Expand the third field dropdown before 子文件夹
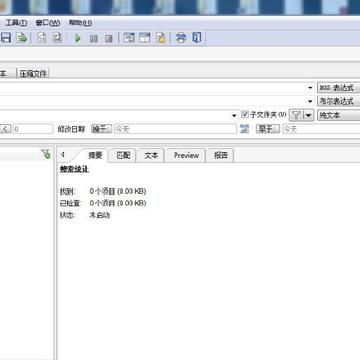Screen dimensions: 360x360 click(x=234, y=115)
